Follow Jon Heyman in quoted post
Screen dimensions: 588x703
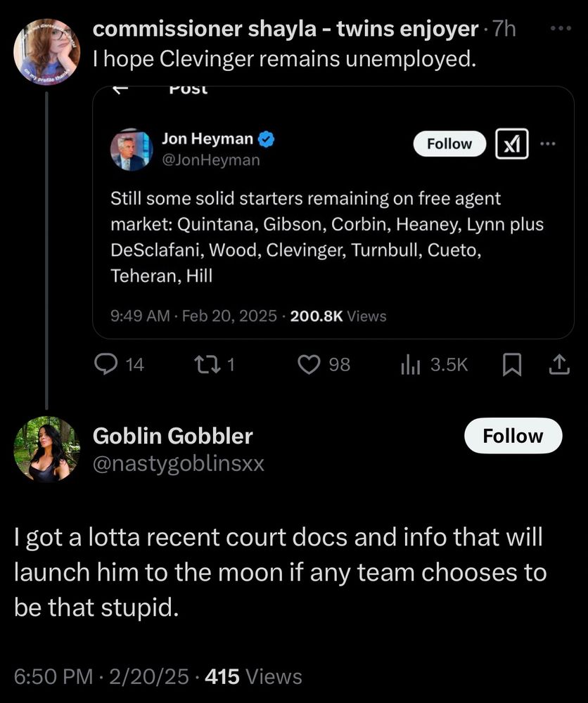pos(449,144)
